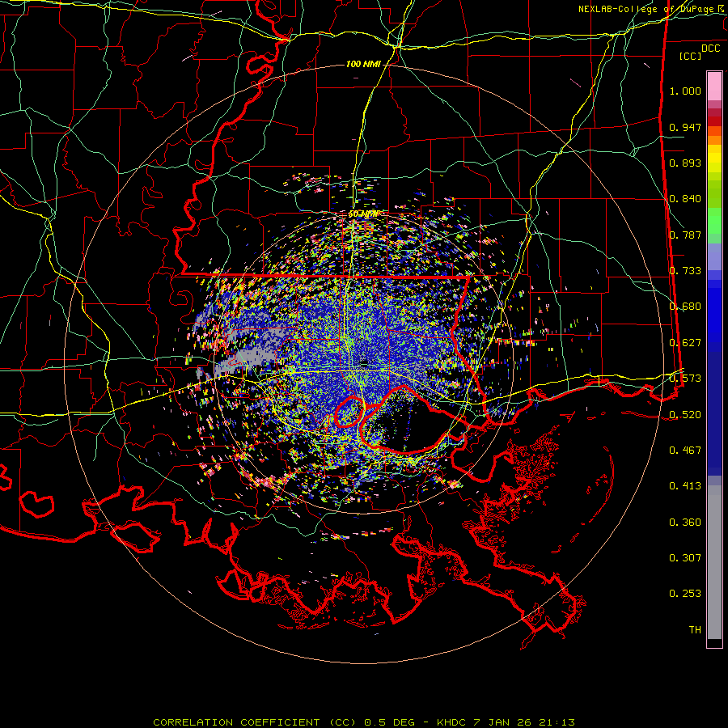Image resolution: width=728 pixels, height=728 pixels.
Task: Click the 0.573 scale label
Action: coord(685,379)
